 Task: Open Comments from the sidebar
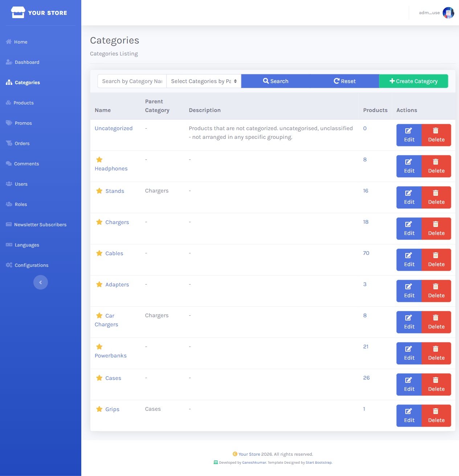point(22,164)
